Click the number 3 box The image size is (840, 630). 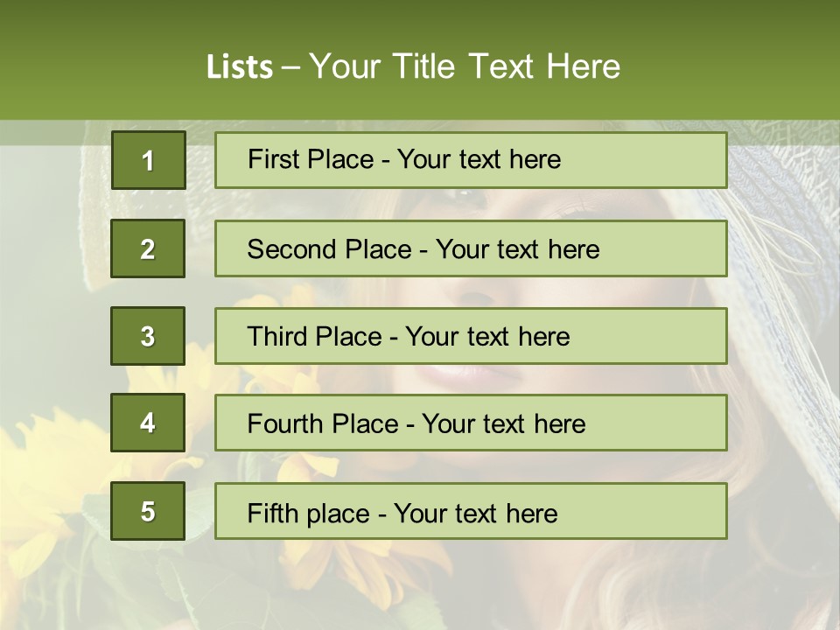pyautogui.click(x=148, y=336)
